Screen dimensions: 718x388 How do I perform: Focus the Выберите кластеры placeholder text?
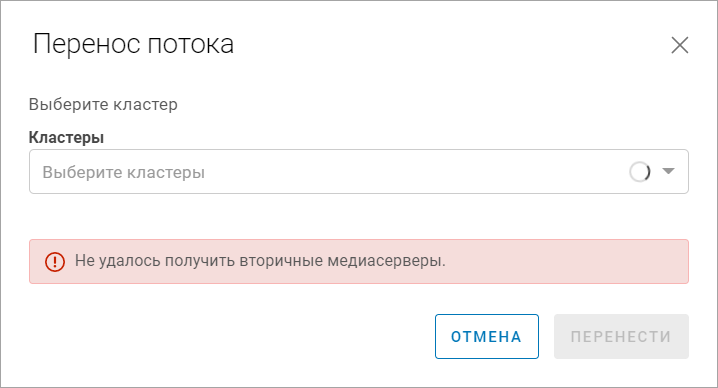pos(123,172)
